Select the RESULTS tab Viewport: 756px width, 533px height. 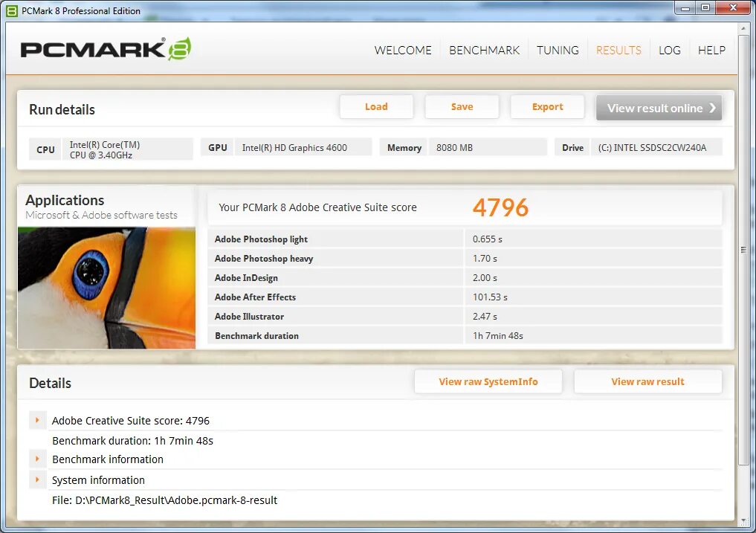coord(618,50)
